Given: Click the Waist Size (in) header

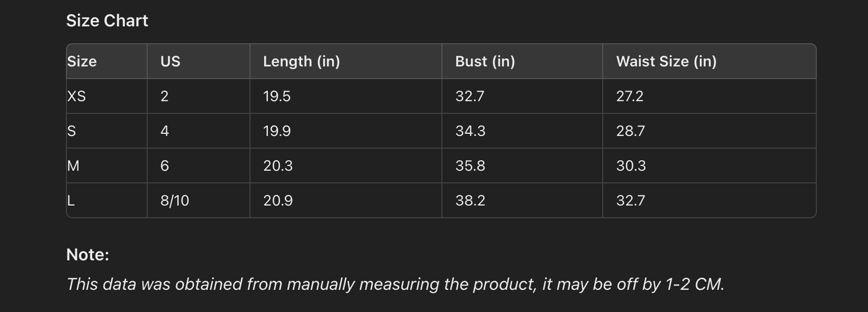Looking at the screenshot, I should click(x=666, y=61).
